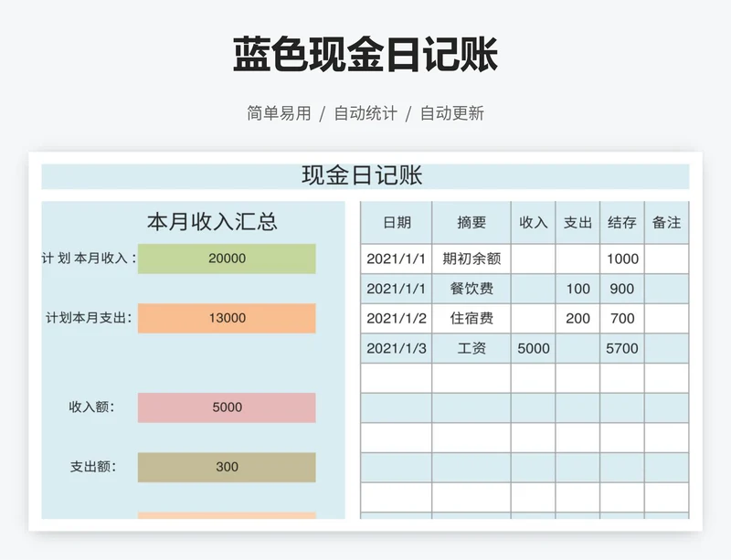Select the 工资 summary cell

coord(471,348)
